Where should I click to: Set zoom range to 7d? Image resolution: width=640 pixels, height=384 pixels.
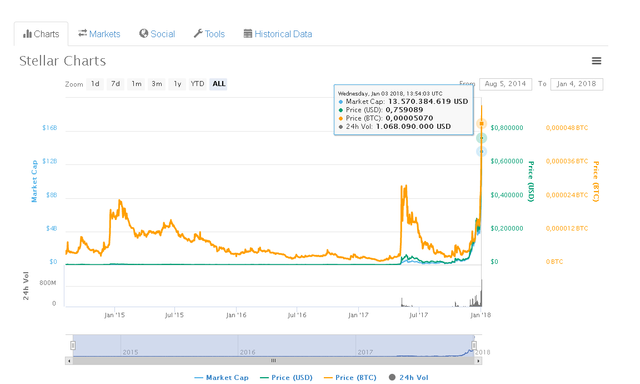click(x=116, y=84)
